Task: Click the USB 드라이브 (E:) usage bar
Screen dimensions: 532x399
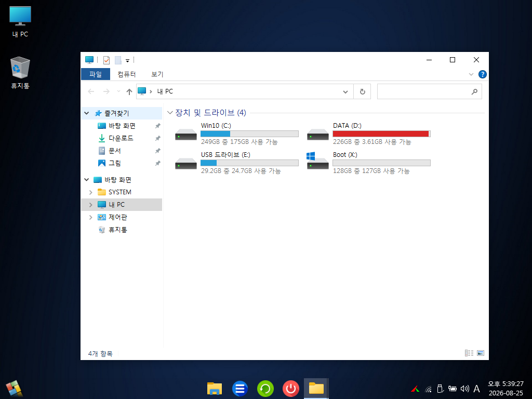Action: 250,163
